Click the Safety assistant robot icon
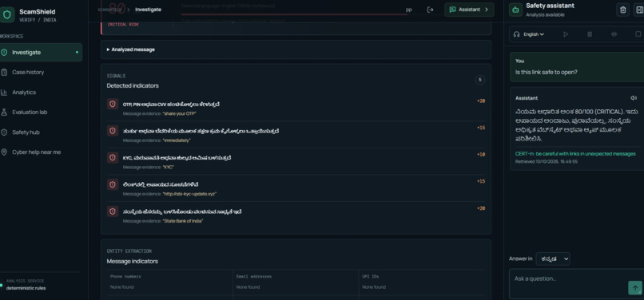 (515, 10)
